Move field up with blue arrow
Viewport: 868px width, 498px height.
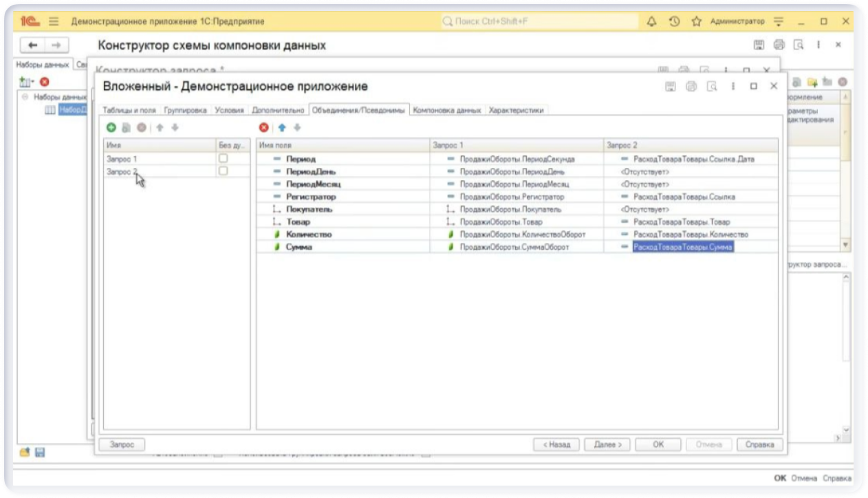point(281,127)
